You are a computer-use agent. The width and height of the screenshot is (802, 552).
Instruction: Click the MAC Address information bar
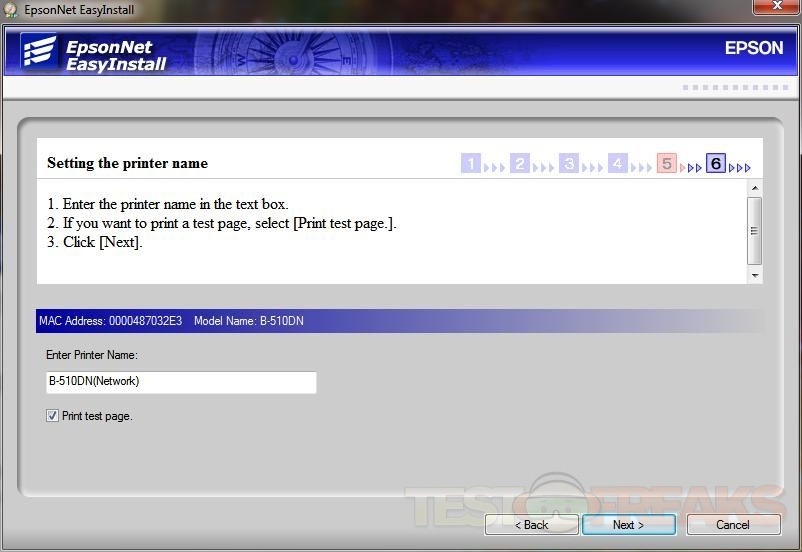(x=400, y=321)
